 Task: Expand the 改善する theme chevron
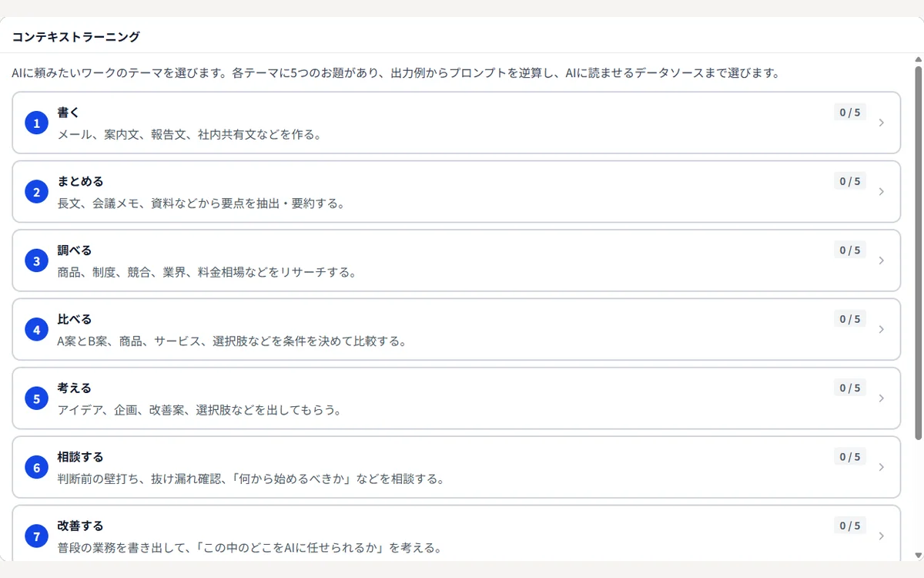882,536
